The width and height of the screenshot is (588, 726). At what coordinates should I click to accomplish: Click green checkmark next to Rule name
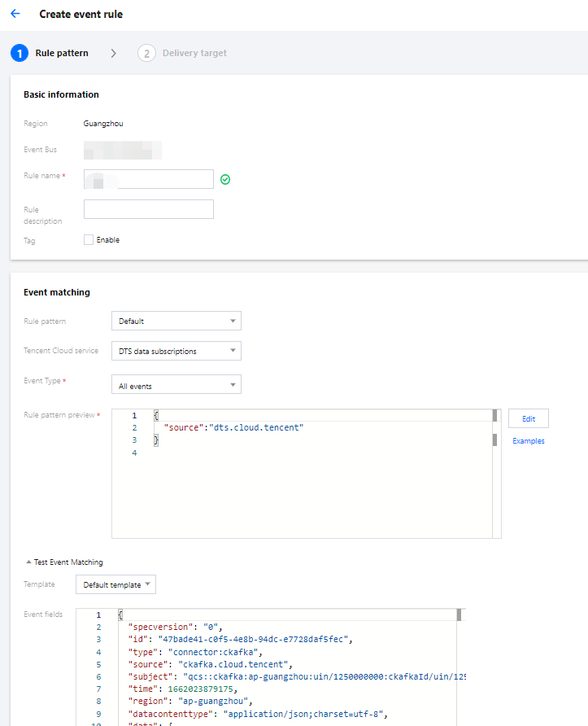click(x=225, y=179)
